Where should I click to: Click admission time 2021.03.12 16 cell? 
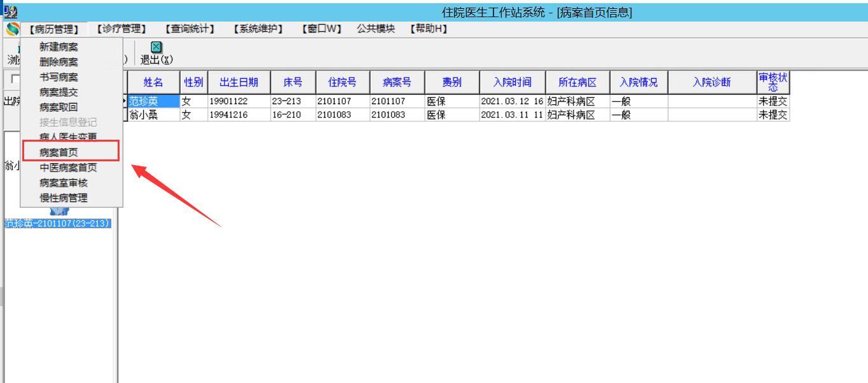click(x=512, y=102)
